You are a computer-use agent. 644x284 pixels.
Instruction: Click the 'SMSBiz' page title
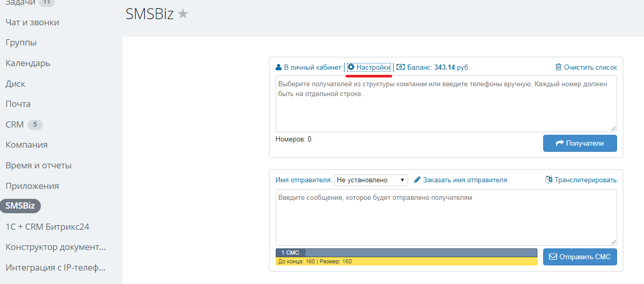149,14
